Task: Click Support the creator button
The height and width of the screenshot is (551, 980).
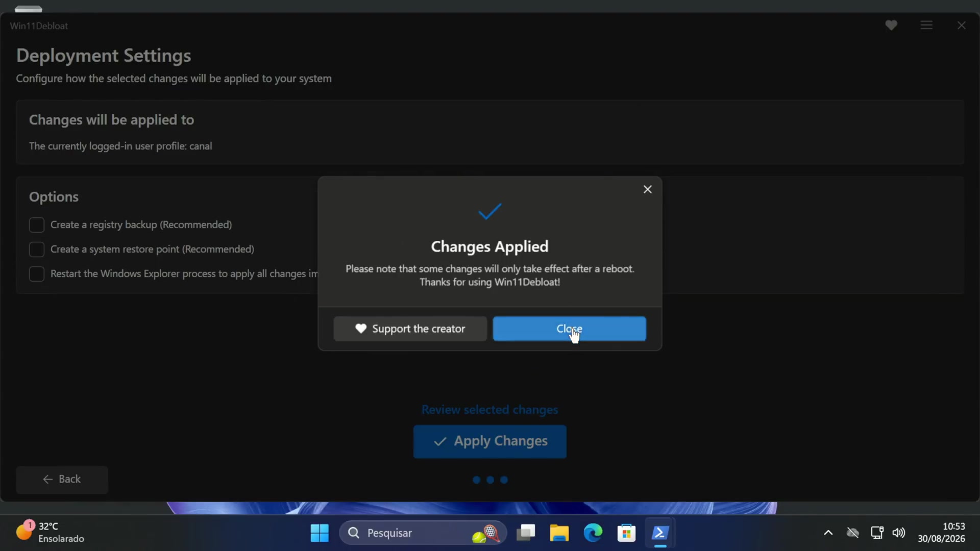Action: click(410, 329)
